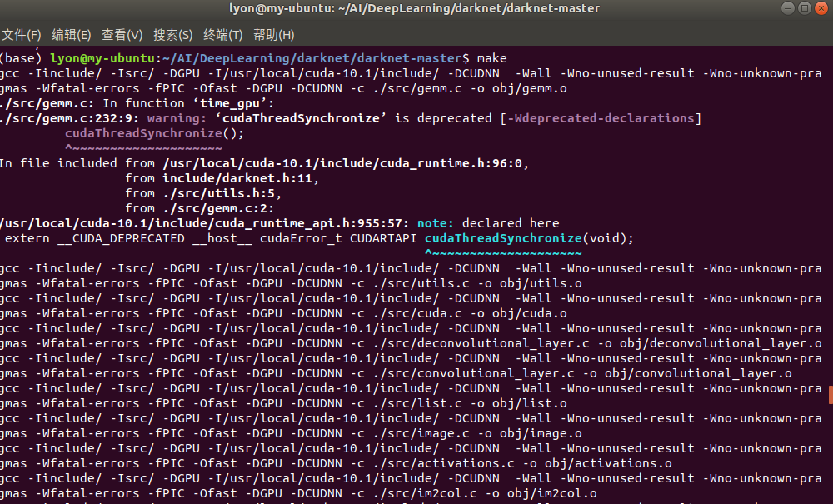Click the obj/activations.o output text
The width and height of the screenshot is (833, 504).
click(x=608, y=463)
